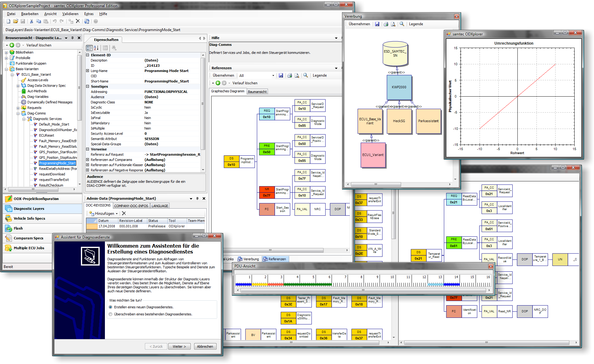
Task: Click the alphabetical sort icon in Eigenschaften
Action: click(x=96, y=48)
